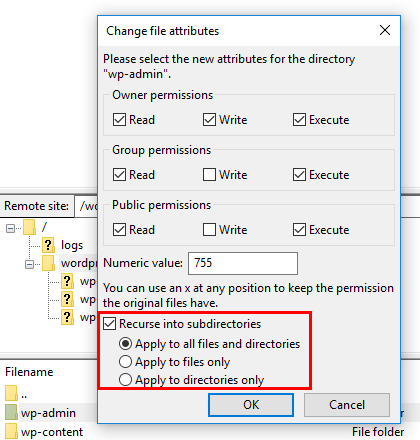This screenshot has width=420, height=440.
Task: Click the Cancel button
Action: pyautogui.click(x=347, y=405)
